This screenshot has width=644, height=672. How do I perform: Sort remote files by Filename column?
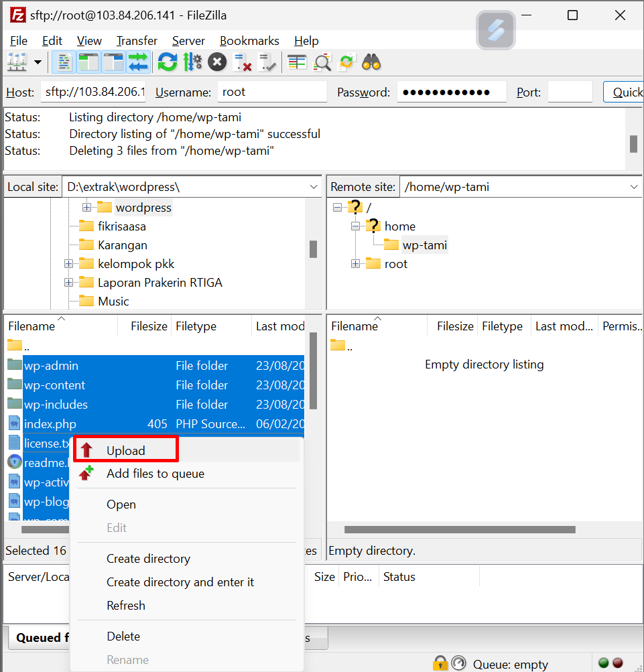coord(377,326)
